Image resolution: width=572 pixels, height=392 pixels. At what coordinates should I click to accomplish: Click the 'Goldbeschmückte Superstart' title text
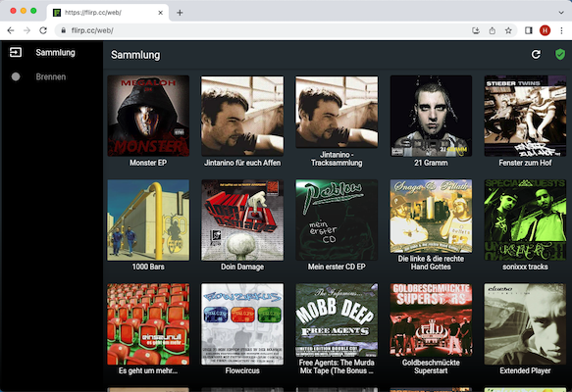(x=431, y=367)
